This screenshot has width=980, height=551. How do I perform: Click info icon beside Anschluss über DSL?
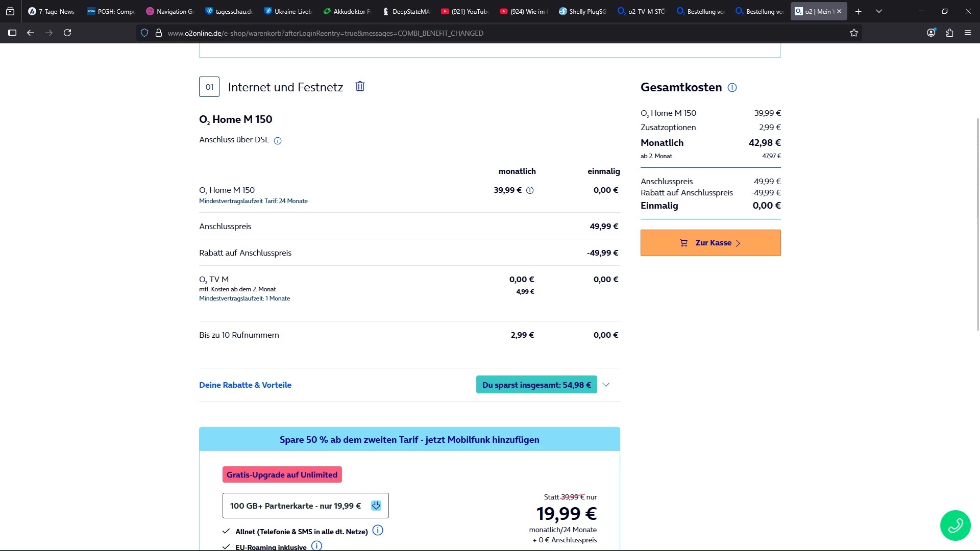[278, 141]
